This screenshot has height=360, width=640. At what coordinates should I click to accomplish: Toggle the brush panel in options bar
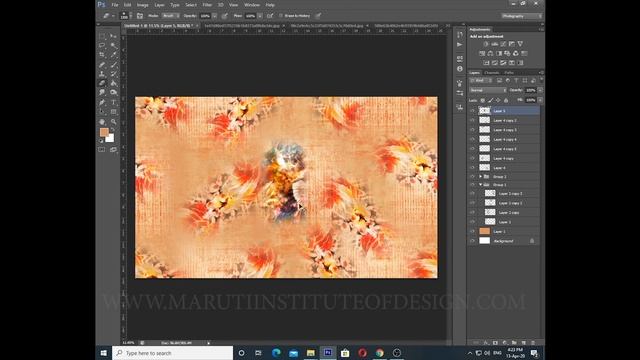coord(140,16)
